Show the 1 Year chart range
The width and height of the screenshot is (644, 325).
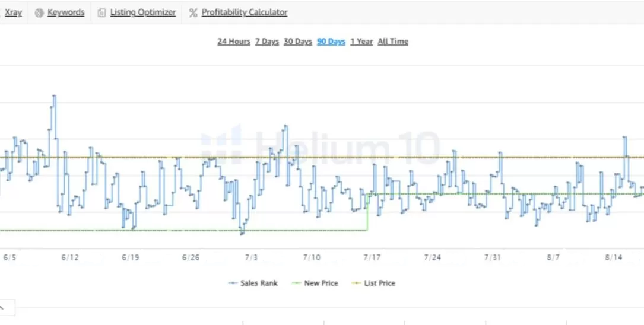361,42
